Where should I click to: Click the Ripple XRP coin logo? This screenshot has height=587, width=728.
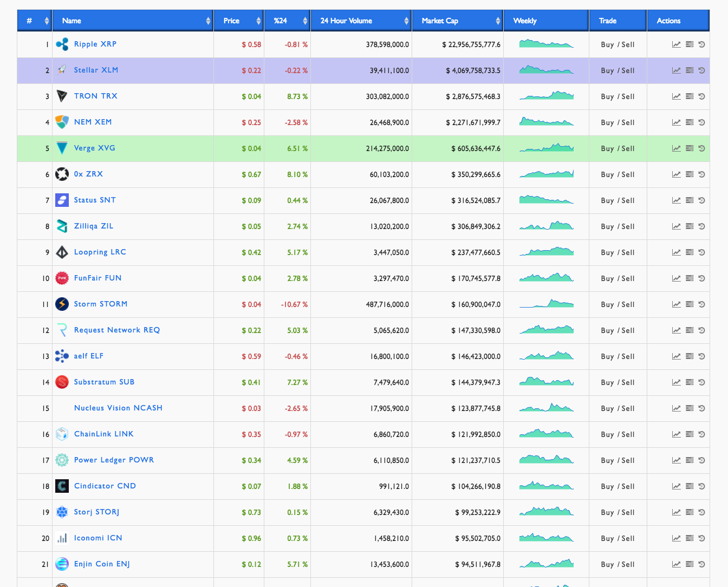(x=62, y=44)
